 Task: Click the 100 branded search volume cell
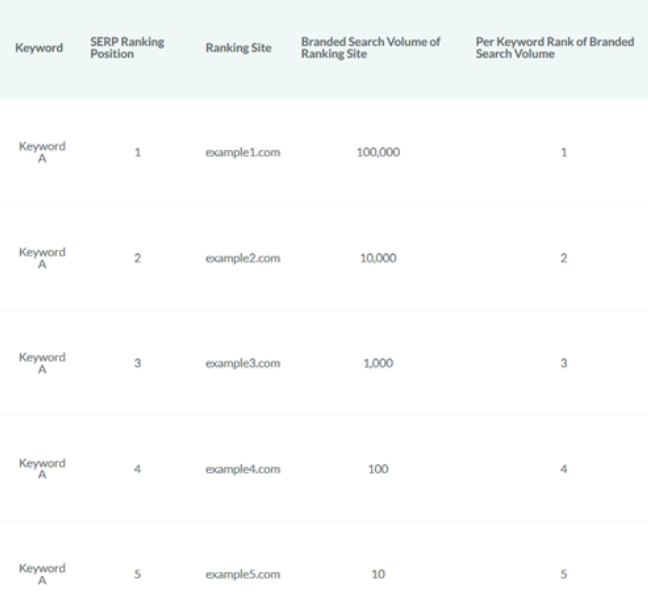coord(378,469)
